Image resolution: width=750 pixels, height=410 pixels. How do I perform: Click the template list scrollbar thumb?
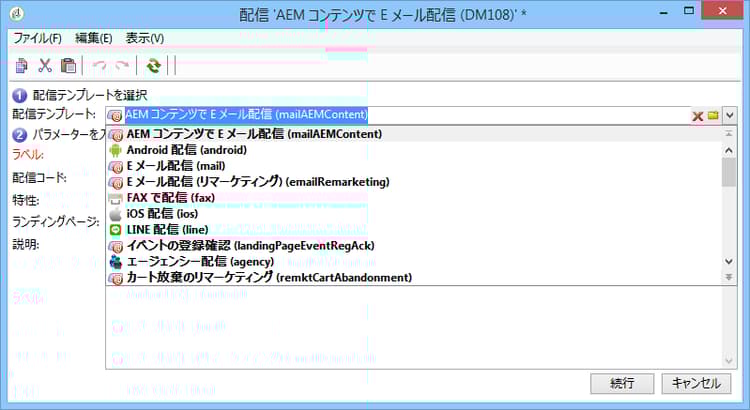coord(728,172)
